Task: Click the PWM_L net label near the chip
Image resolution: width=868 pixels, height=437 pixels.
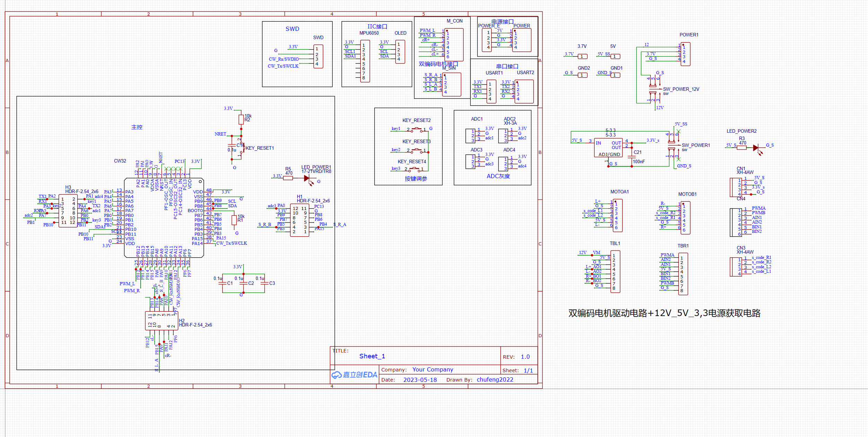Action: tap(127, 284)
